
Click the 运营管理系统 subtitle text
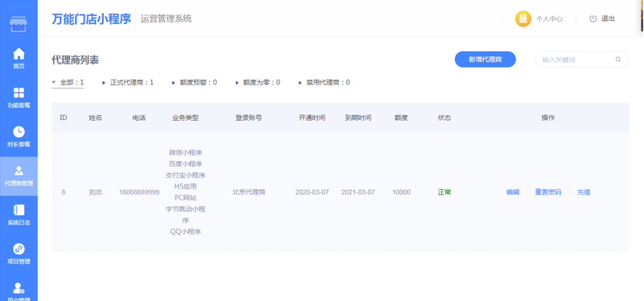[166, 19]
